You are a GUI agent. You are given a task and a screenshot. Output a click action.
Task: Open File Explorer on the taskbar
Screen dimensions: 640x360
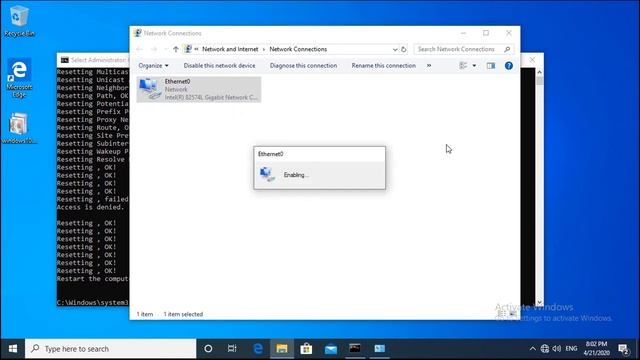pos(282,349)
